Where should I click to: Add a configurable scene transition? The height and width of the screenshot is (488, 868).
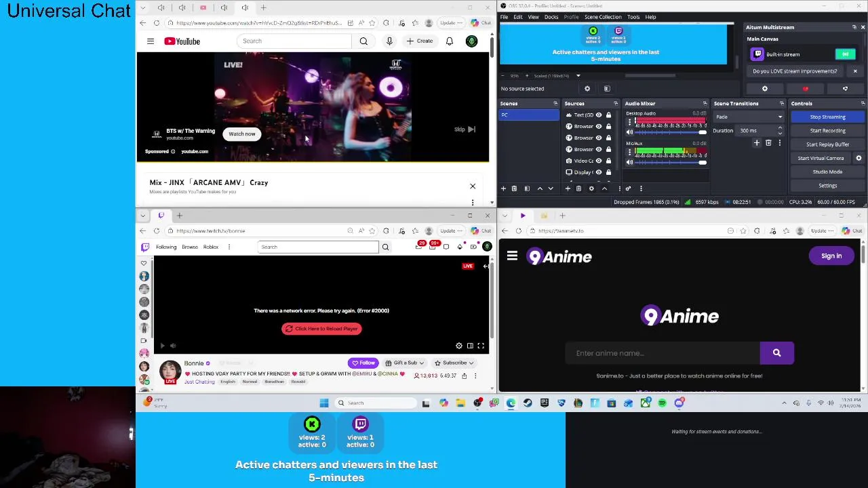[x=757, y=143]
